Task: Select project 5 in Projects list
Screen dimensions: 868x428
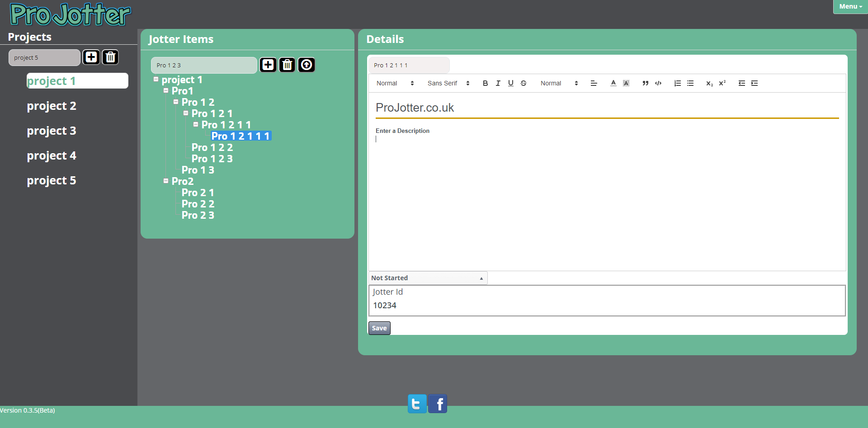Action: point(52,180)
